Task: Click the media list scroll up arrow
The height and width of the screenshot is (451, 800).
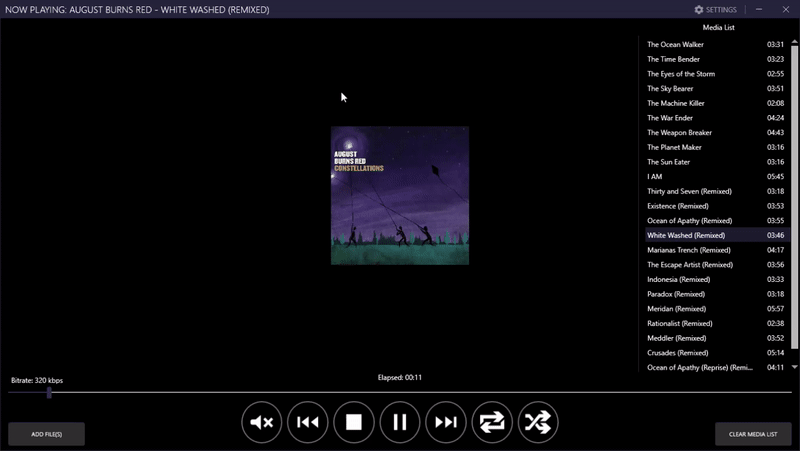Action: 794,41
